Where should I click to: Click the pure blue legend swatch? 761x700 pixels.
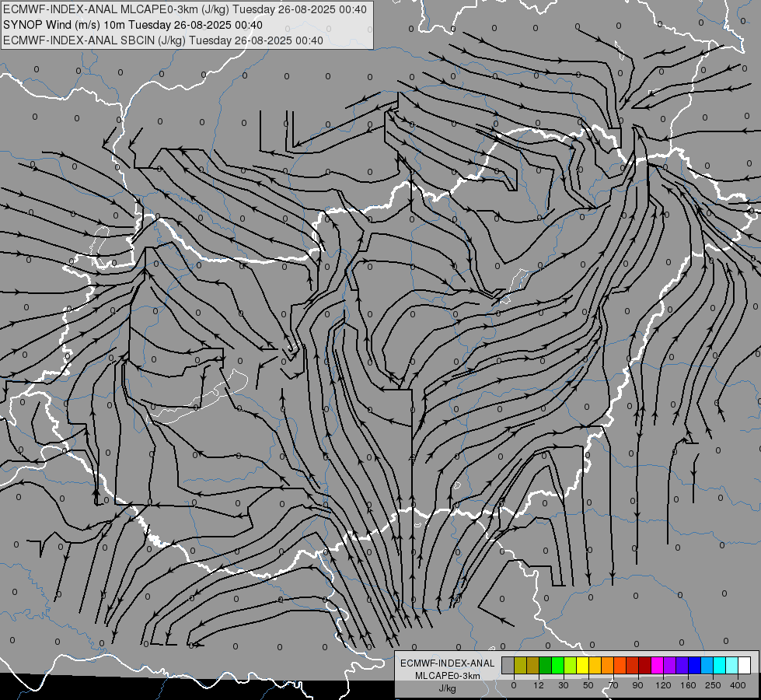pos(694,665)
